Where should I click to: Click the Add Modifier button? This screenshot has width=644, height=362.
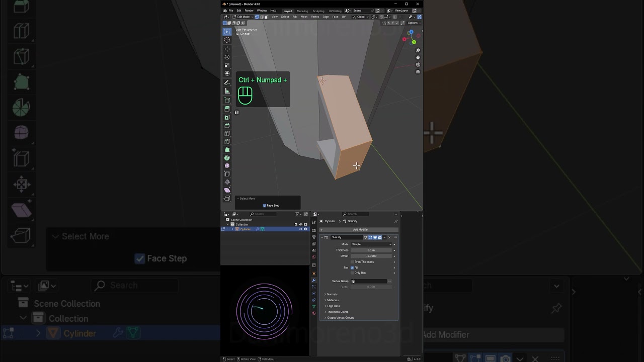[x=358, y=230]
